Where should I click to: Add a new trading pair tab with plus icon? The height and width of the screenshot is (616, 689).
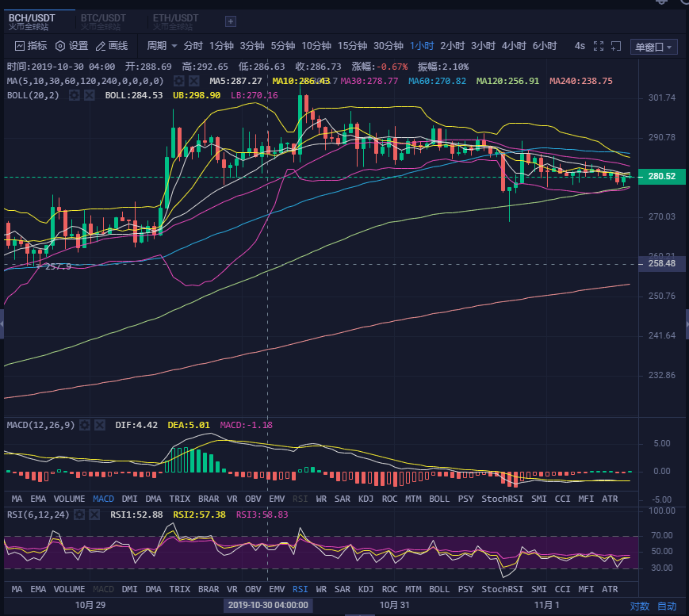(231, 21)
